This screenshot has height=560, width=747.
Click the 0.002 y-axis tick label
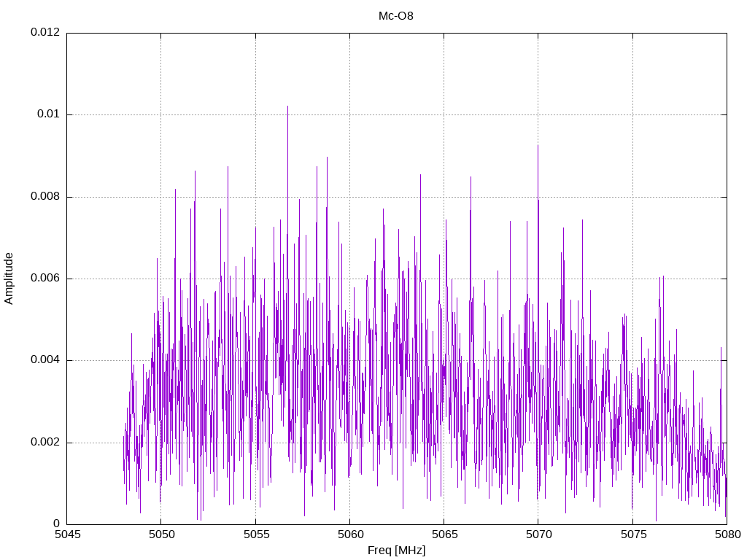coord(45,442)
